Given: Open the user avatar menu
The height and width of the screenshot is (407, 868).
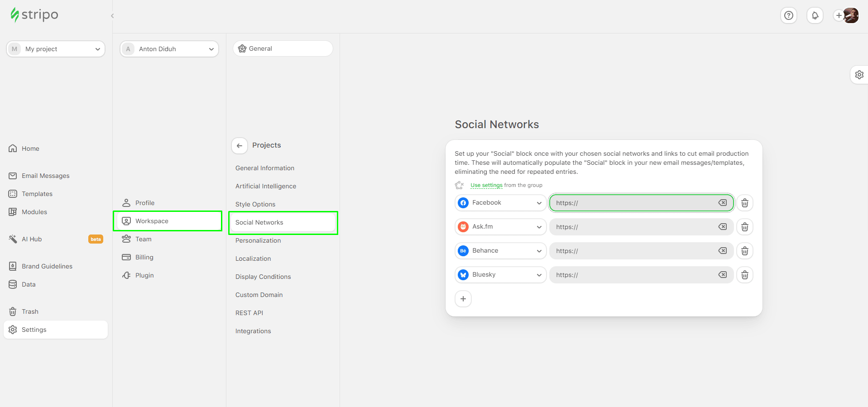Looking at the screenshot, I should tap(851, 15).
